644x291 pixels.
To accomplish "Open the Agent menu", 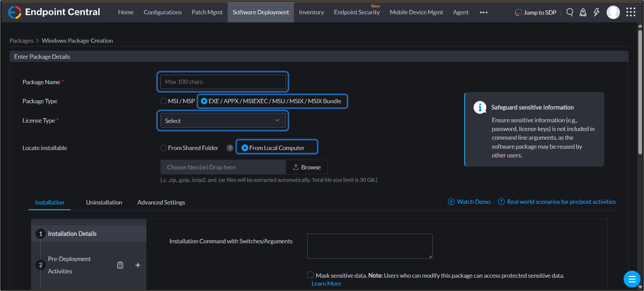I will tap(461, 12).
